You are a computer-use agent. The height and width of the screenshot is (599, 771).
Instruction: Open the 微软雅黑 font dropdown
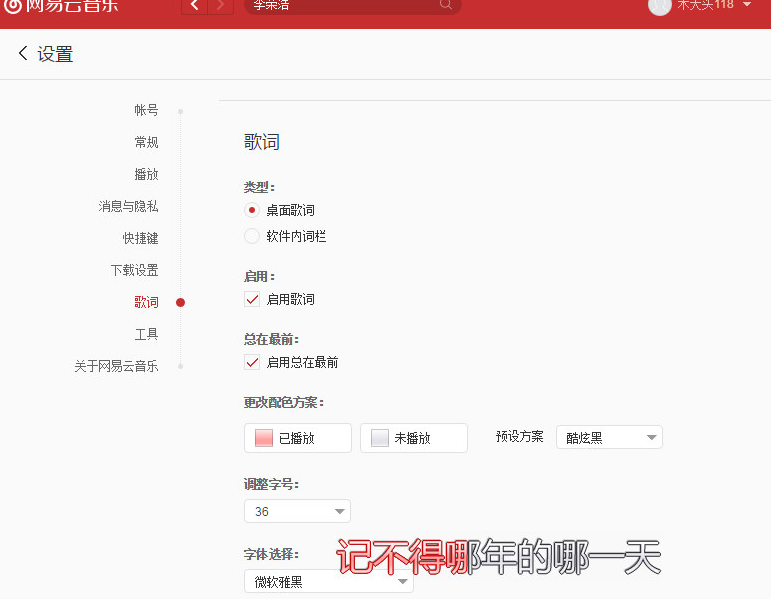click(x=328, y=581)
